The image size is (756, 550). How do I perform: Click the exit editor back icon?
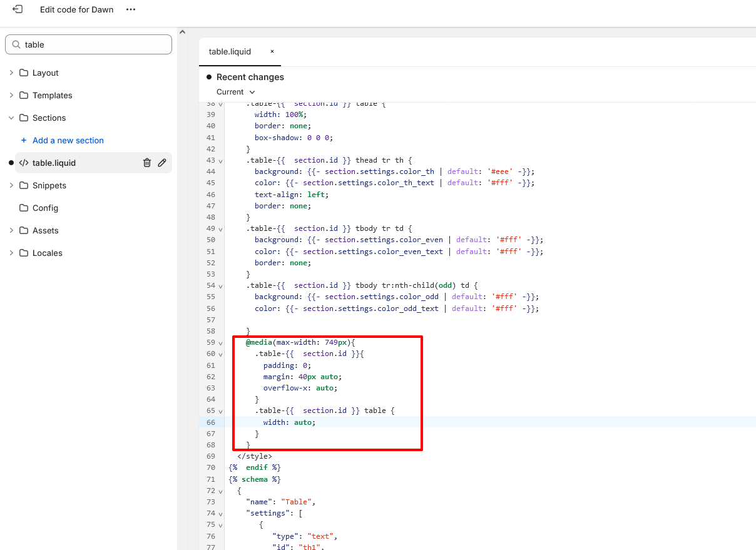click(18, 9)
